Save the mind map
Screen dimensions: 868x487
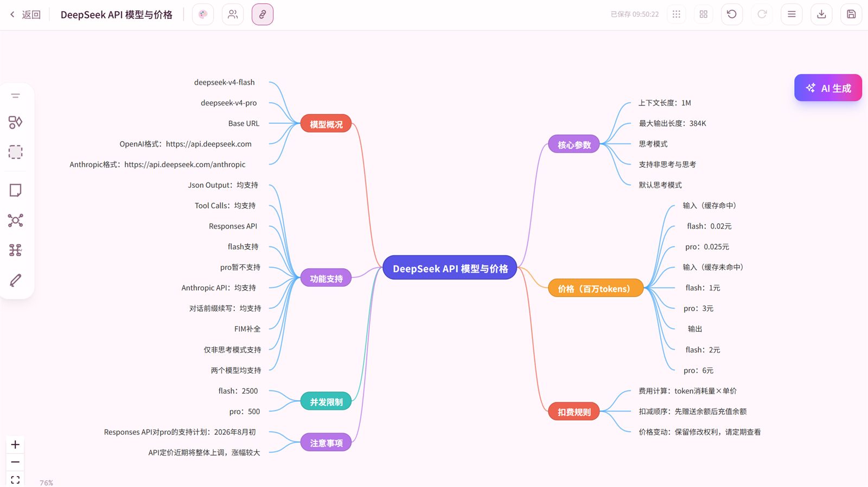click(851, 15)
